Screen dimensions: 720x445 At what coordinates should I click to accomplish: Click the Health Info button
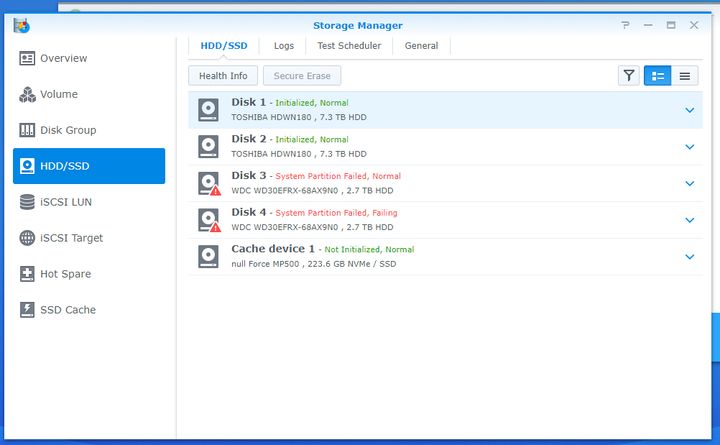223,75
